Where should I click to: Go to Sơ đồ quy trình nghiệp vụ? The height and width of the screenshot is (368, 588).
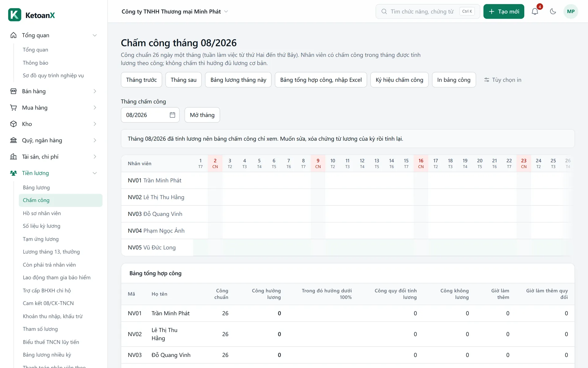coord(61,75)
